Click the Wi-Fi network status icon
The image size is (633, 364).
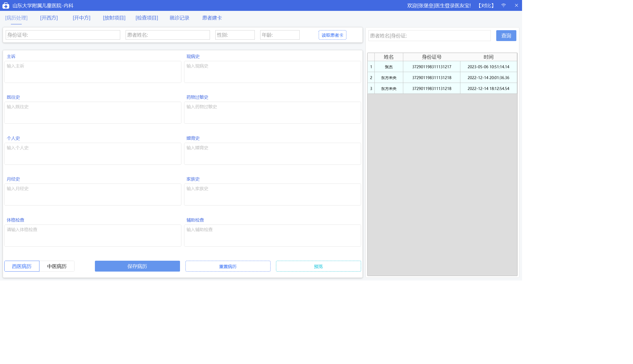pyautogui.click(x=504, y=5)
